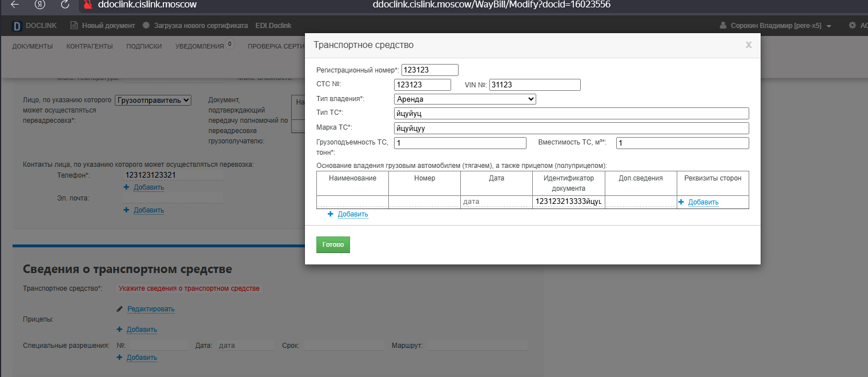Click the Эл. почта input field
The height and width of the screenshot is (377, 868).
point(172,198)
